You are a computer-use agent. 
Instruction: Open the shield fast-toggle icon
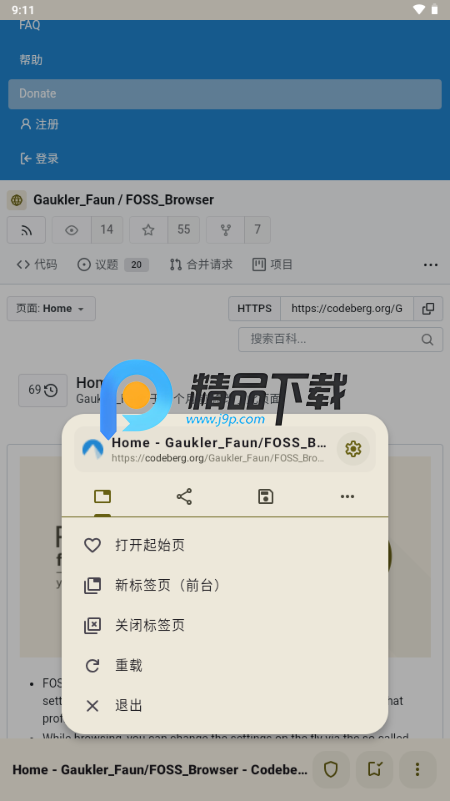(331, 769)
